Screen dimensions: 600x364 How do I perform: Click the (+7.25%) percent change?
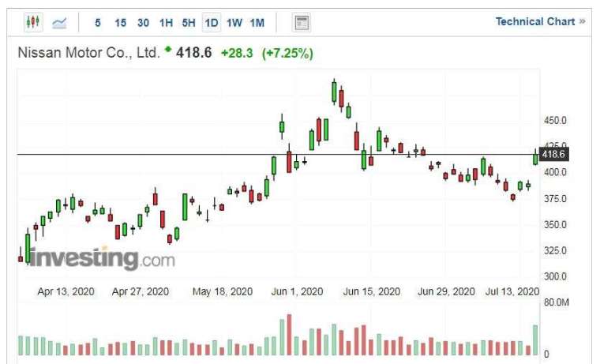pos(287,53)
